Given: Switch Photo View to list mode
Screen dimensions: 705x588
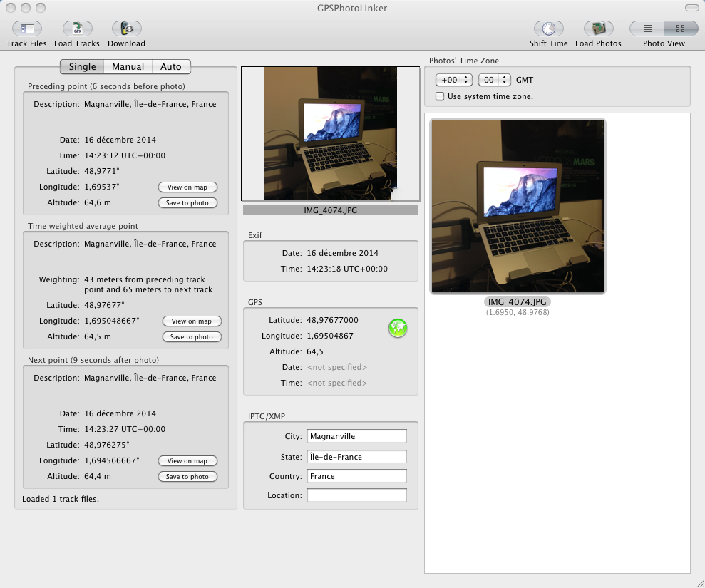Looking at the screenshot, I should (x=647, y=29).
